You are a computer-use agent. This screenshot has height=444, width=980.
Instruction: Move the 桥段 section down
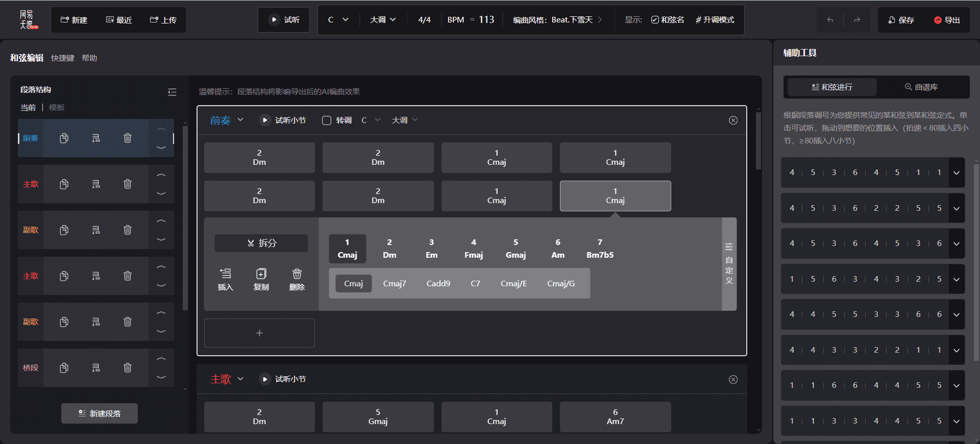click(161, 377)
